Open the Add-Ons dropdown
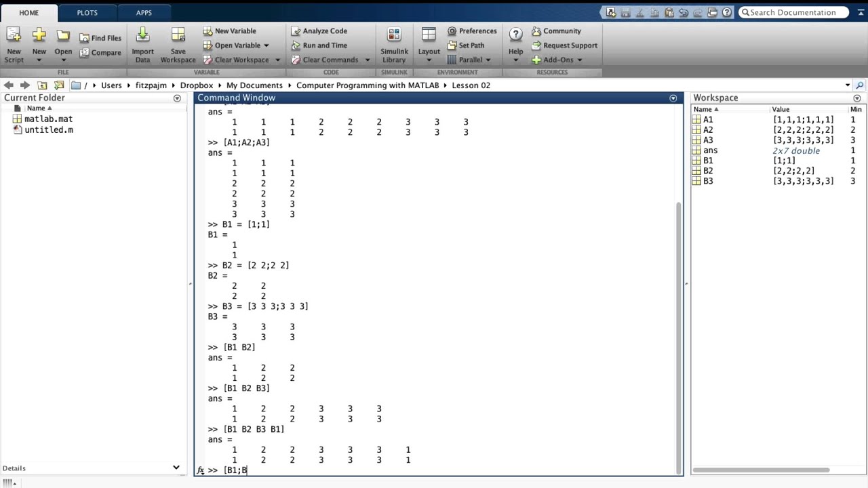The width and height of the screenshot is (868, 488). (x=579, y=60)
